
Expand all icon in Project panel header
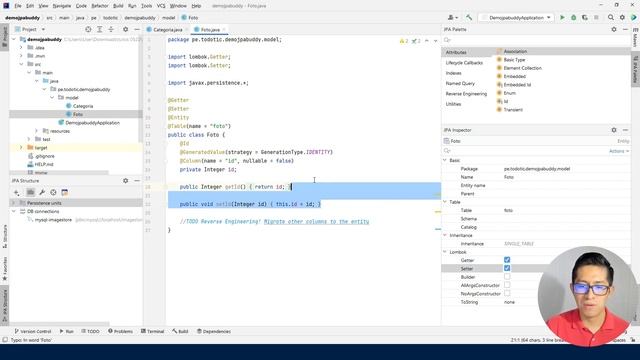(100, 29)
